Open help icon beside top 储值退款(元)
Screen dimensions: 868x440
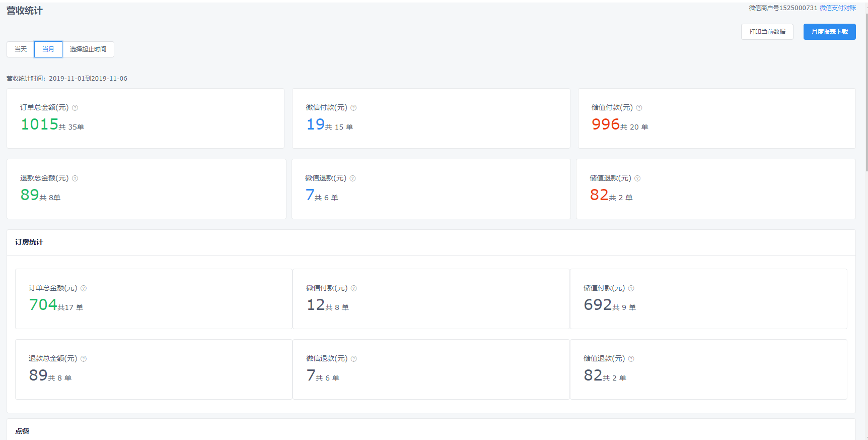pyautogui.click(x=637, y=178)
